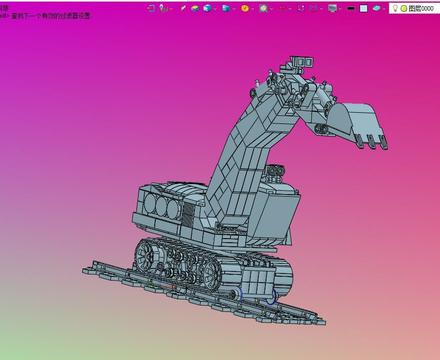Open dropdown arrow beside the monitor icon

coord(339,9)
